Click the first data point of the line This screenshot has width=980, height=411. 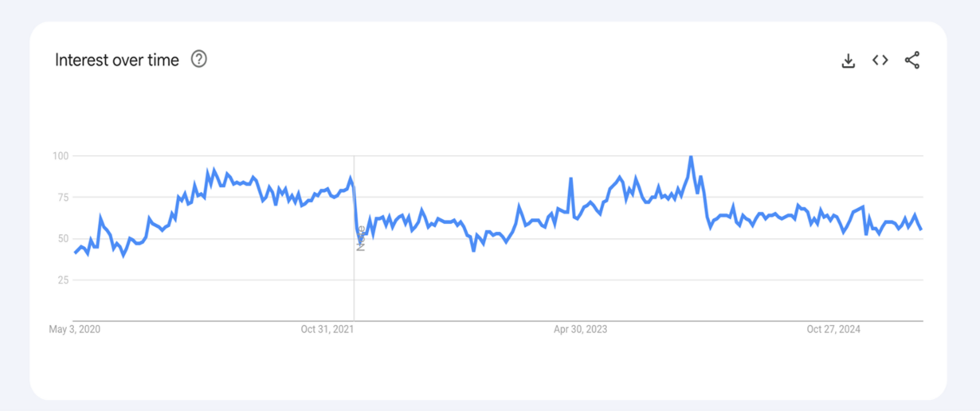pos(75,252)
